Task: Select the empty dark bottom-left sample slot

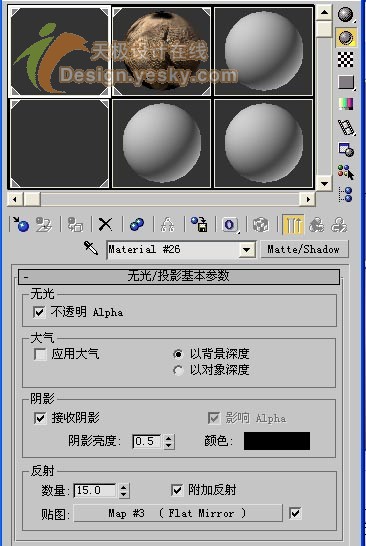Action: 59,143
